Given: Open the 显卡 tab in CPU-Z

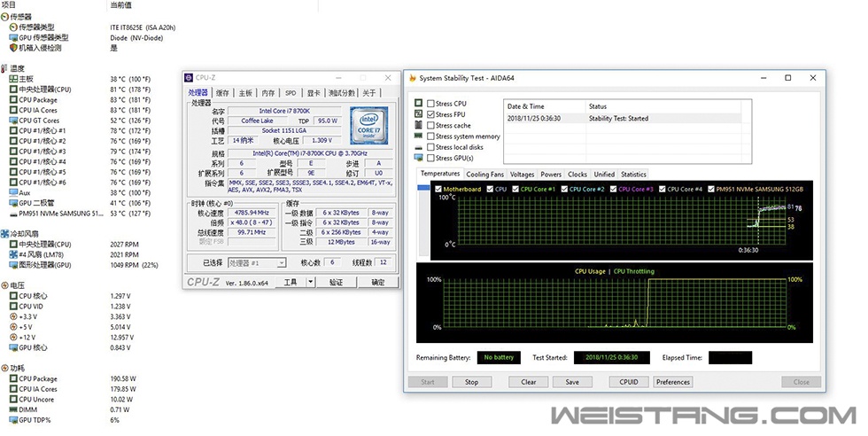Looking at the screenshot, I should point(314,93).
